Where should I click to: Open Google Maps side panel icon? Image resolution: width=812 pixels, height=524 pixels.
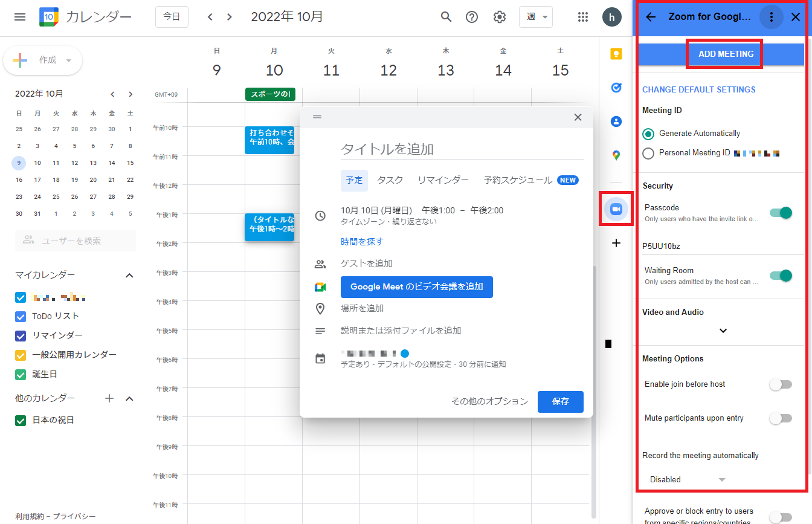616,155
